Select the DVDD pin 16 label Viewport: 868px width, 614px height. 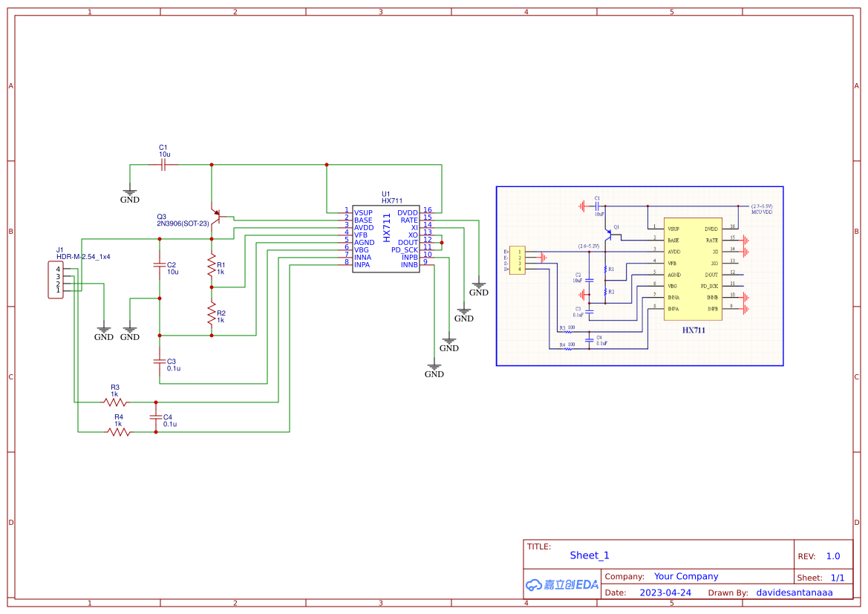coord(408,213)
